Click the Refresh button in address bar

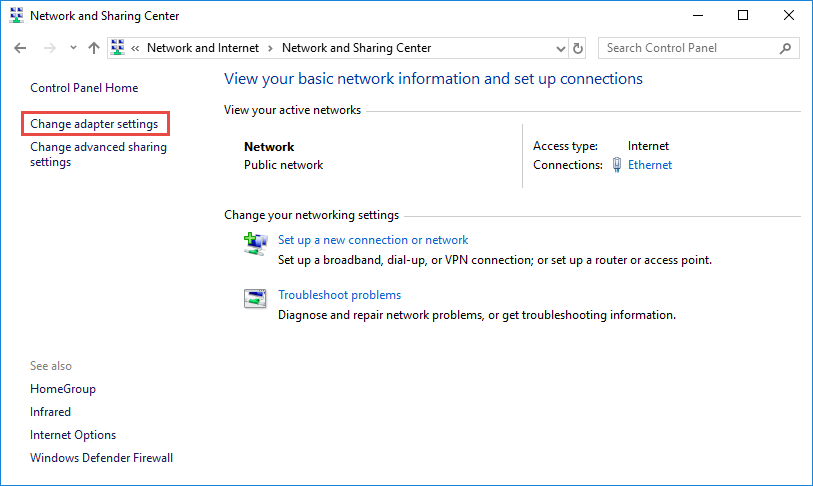[578, 48]
